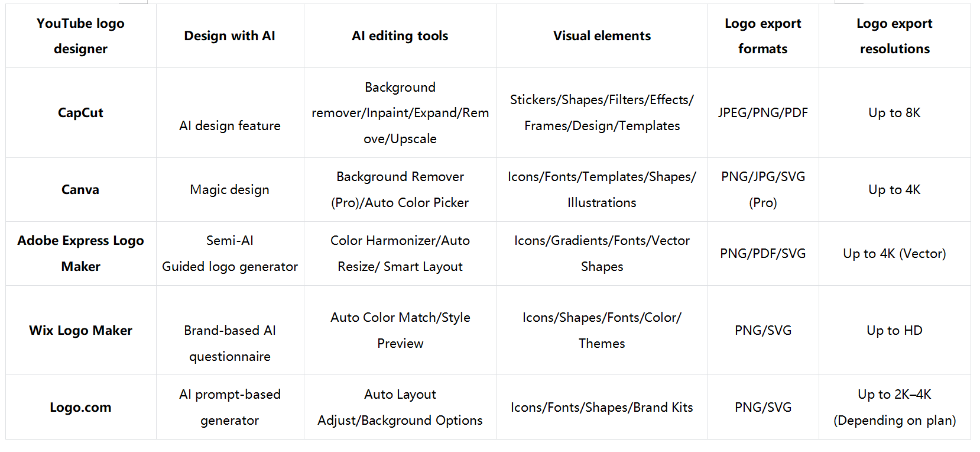Click the "Icons/Fonts/Shapes/Brand Kits" cell
Viewport: 980px width, 452px height.
(x=602, y=408)
